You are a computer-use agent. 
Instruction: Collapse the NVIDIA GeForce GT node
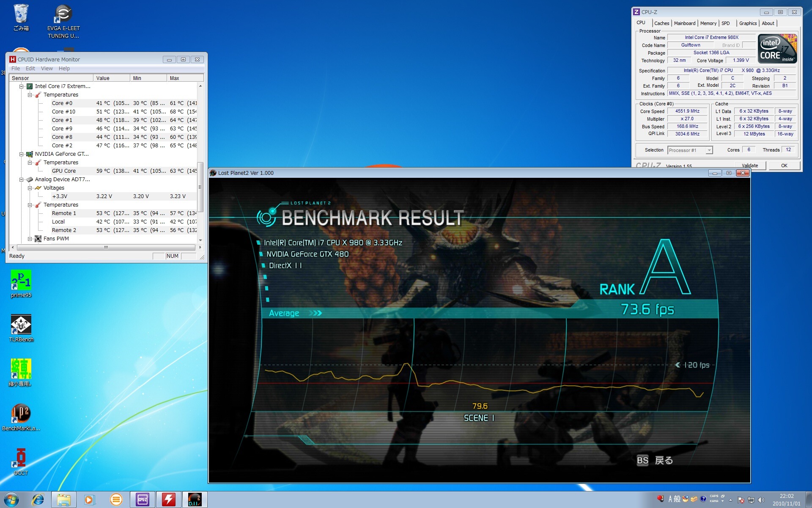(x=21, y=154)
